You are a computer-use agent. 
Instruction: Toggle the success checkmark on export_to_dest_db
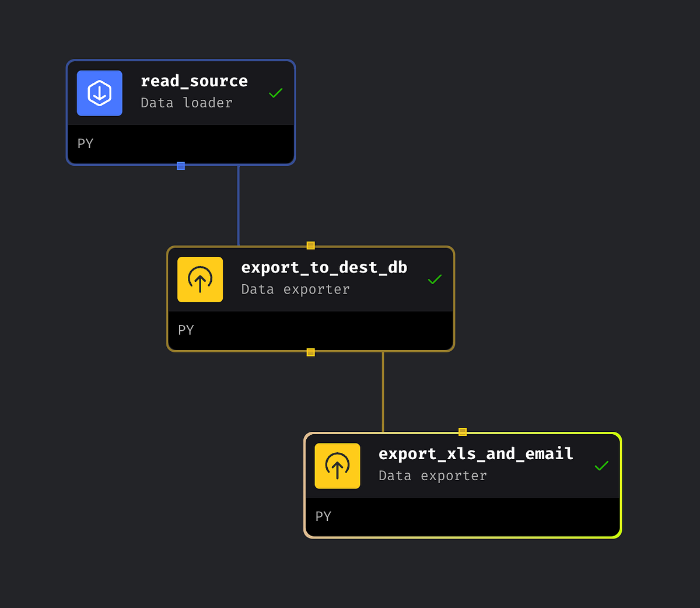coord(435,279)
